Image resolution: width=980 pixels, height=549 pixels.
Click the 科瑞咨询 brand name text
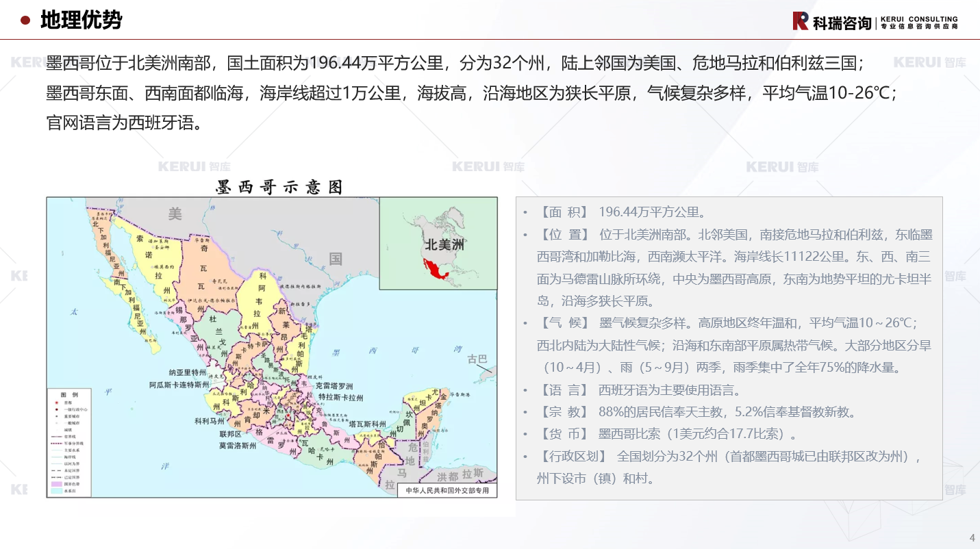pyautogui.click(x=842, y=23)
